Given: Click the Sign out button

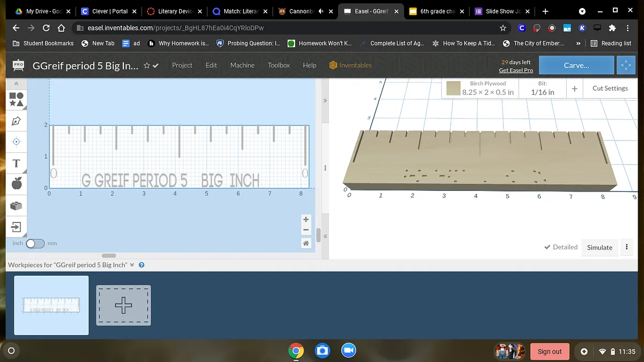Looking at the screenshot, I should (x=550, y=351).
